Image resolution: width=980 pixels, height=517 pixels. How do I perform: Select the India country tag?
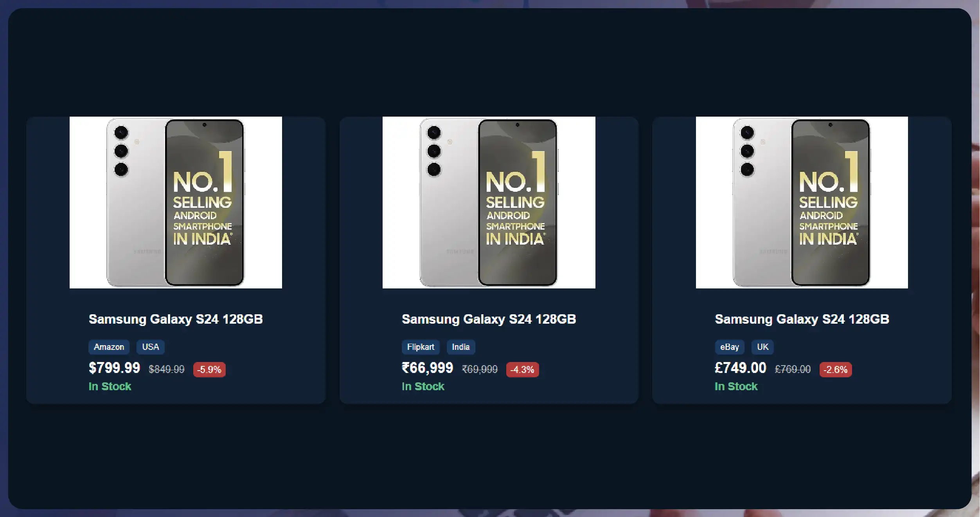click(460, 347)
